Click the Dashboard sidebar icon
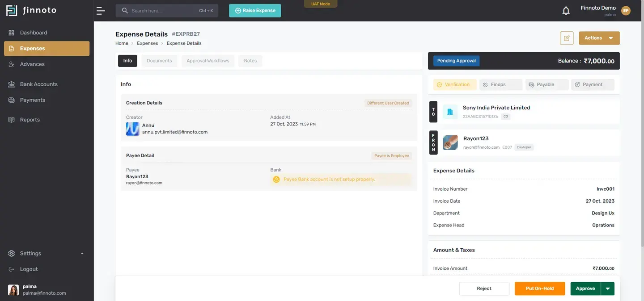Viewport: 644px width, 301px height. pyautogui.click(x=12, y=33)
